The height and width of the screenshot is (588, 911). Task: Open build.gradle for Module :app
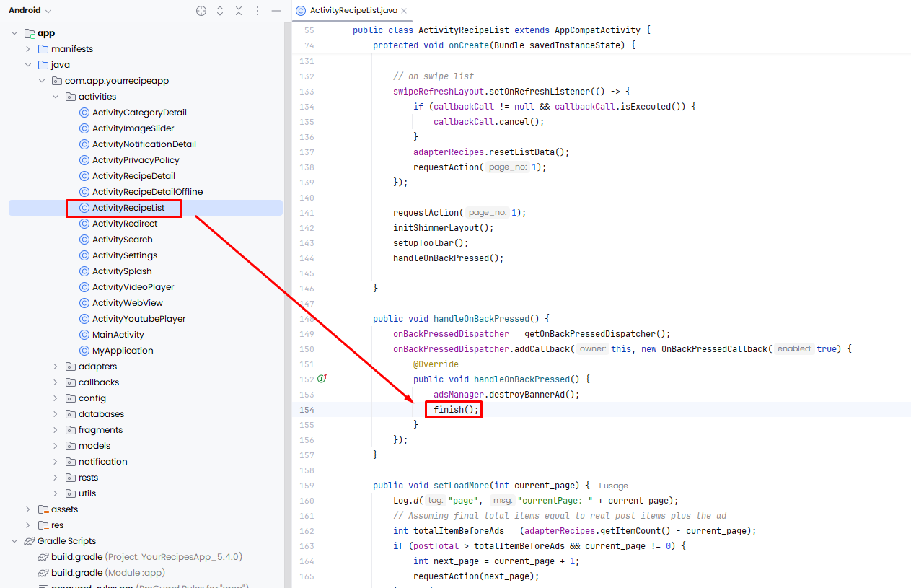[x=102, y=573]
